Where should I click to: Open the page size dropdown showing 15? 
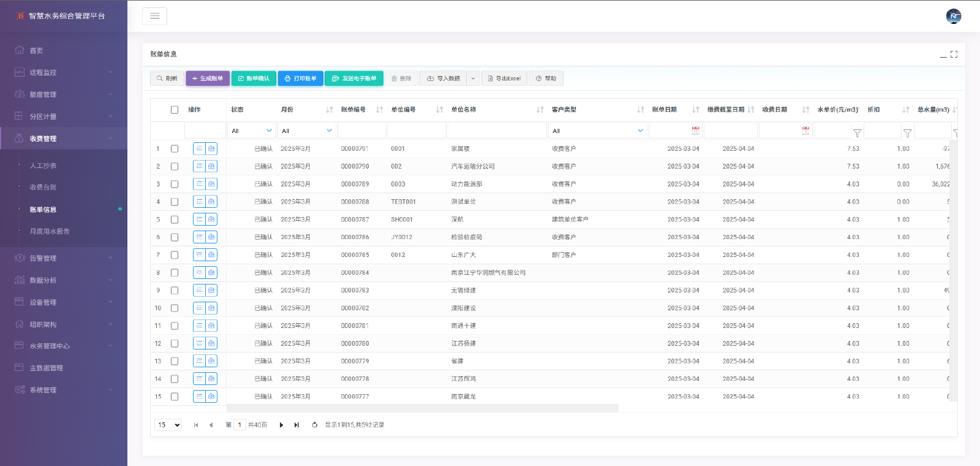168,425
